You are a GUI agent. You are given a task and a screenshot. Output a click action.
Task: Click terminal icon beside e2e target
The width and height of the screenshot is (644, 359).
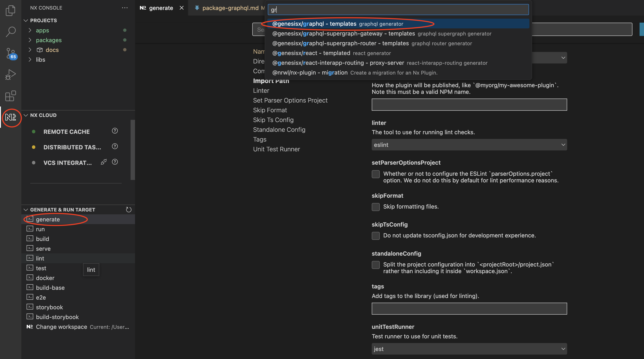30,297
